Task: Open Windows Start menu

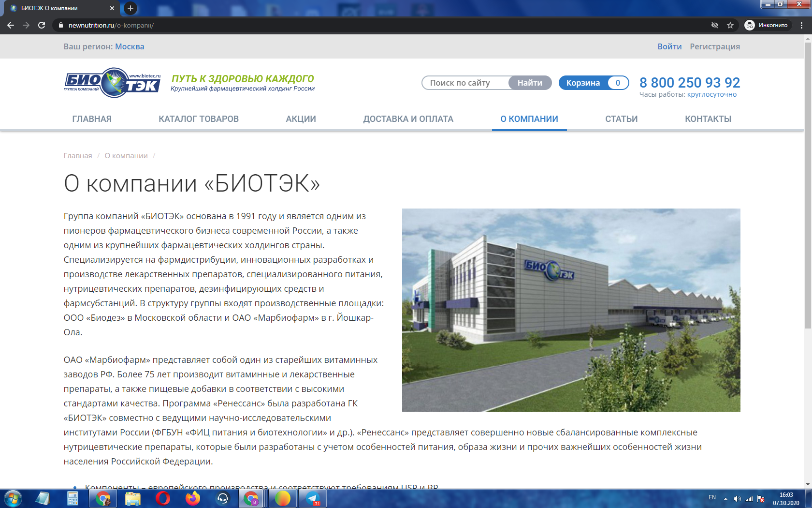Action: pos(13,498)
